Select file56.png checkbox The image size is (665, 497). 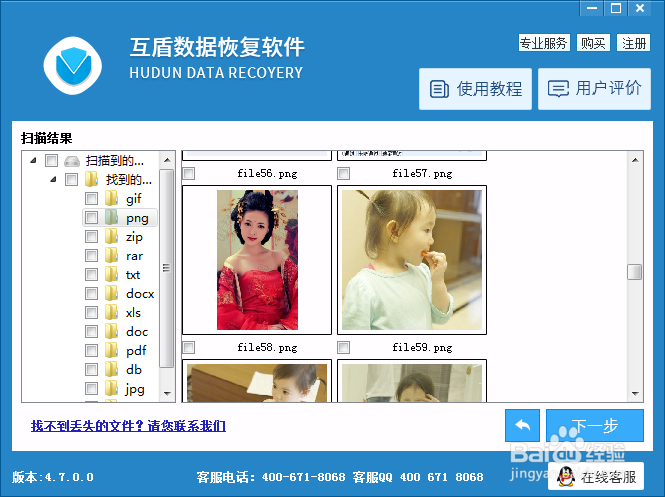189,173
